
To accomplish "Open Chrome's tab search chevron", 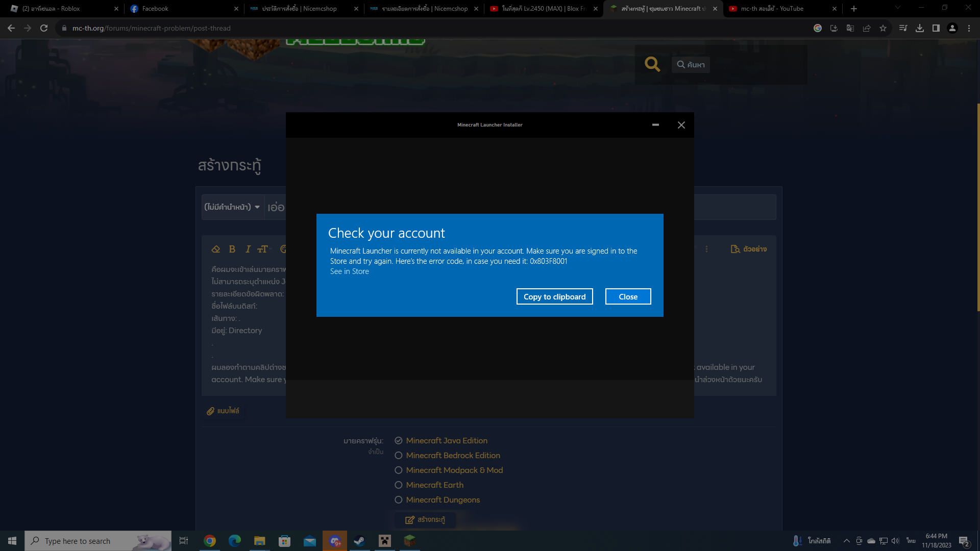I will pyautogui.click(x=898, y=8).
